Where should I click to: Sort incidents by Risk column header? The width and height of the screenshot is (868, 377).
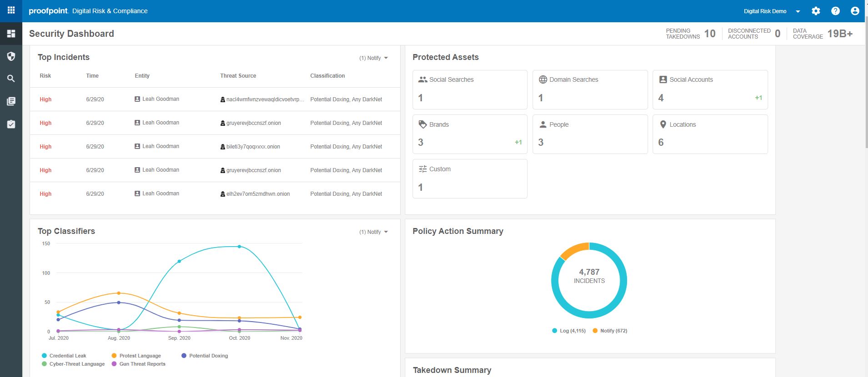[45, 76]
